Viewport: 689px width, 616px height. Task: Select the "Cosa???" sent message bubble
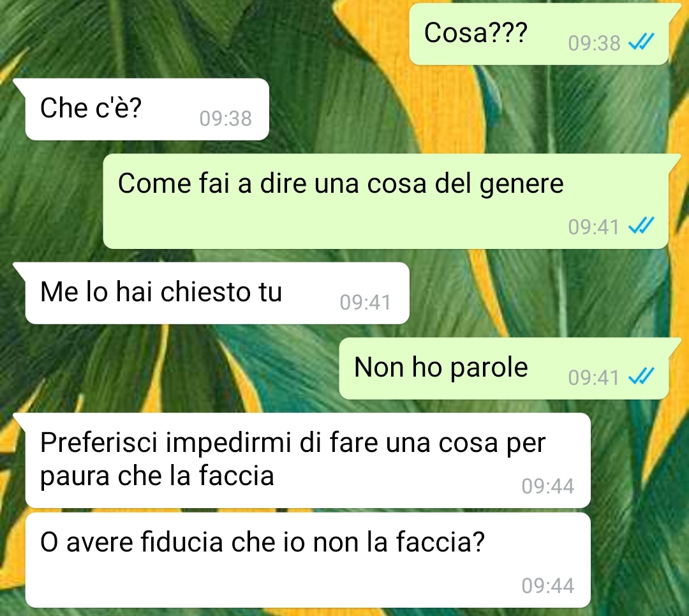539,34
